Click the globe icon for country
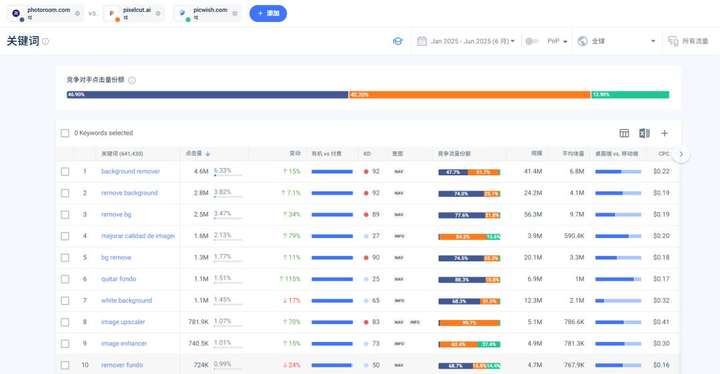This screenshot has height=374, width=720. pyautogui.click(x=582, y=41)
